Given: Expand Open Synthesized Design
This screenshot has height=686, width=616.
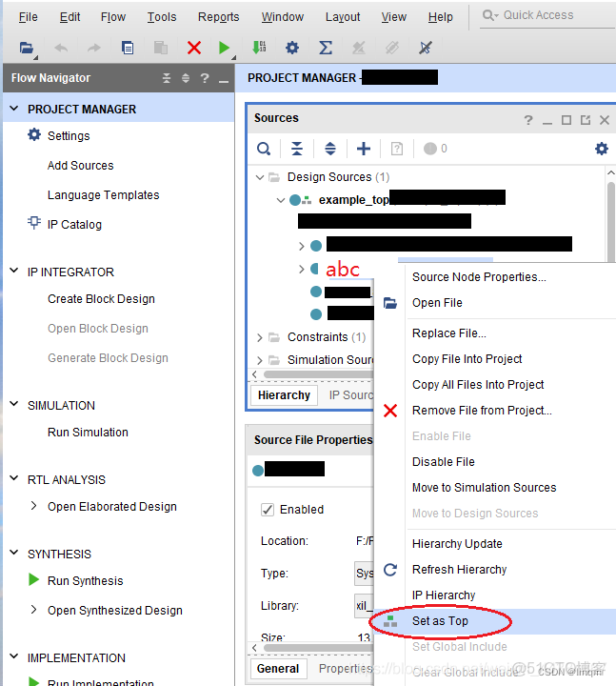Looking at the screenshot, I should 33,610.
